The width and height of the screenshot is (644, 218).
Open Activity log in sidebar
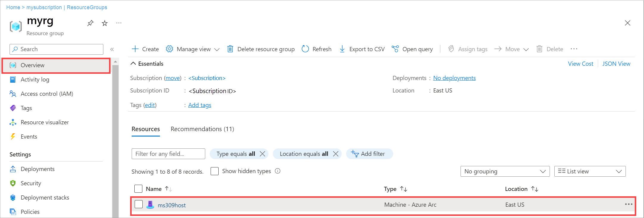click(x=35, y=79)
